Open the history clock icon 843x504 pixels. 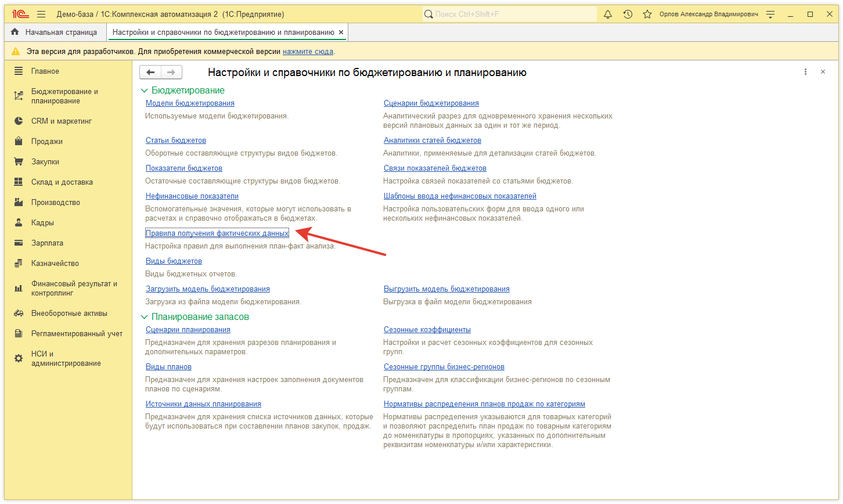[628, 15]
